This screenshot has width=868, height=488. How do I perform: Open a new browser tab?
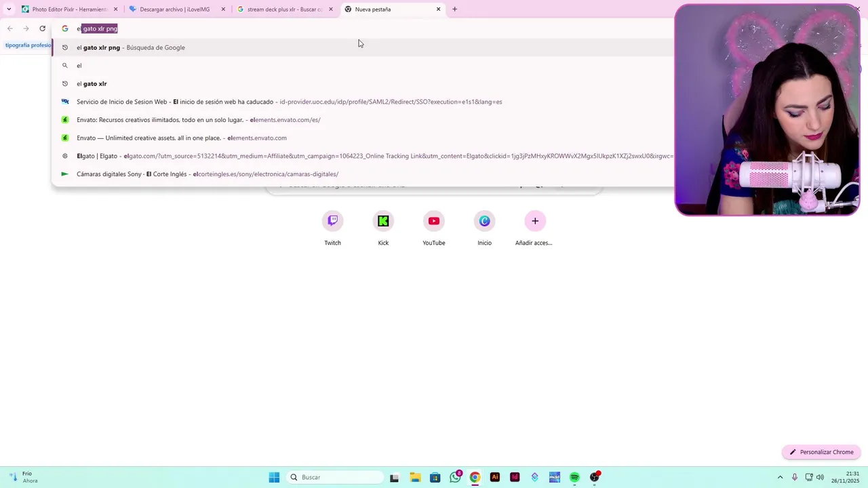click(454, 9)
